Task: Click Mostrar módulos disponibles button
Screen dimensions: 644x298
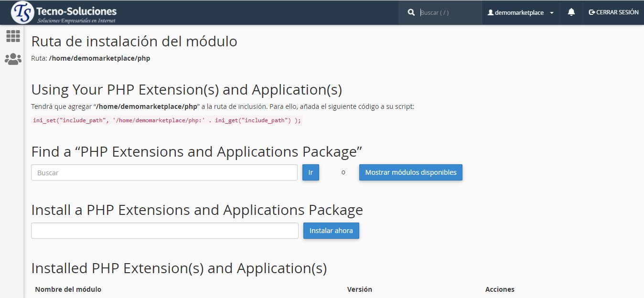Action: coord(410,172)
